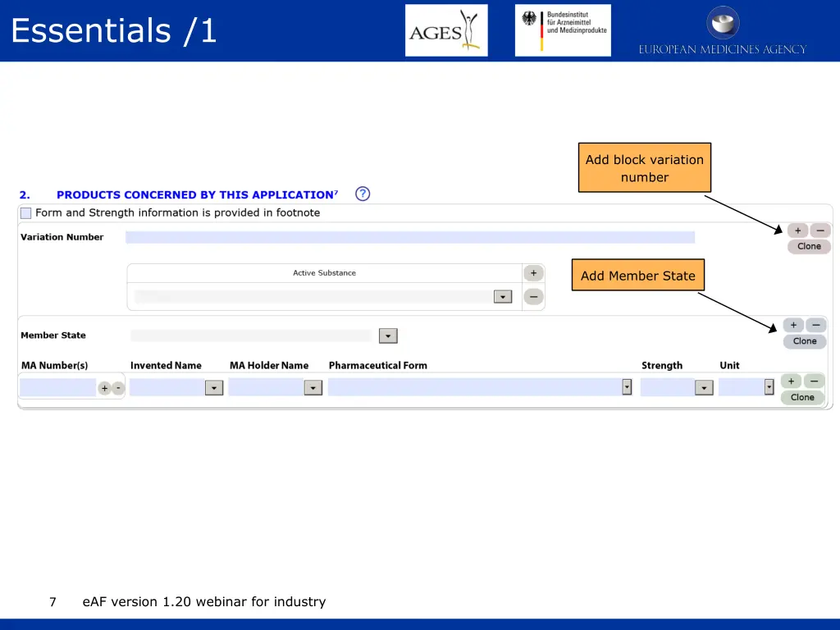
Task: Open the Active Substance dropdown
Action: [503, 297]
